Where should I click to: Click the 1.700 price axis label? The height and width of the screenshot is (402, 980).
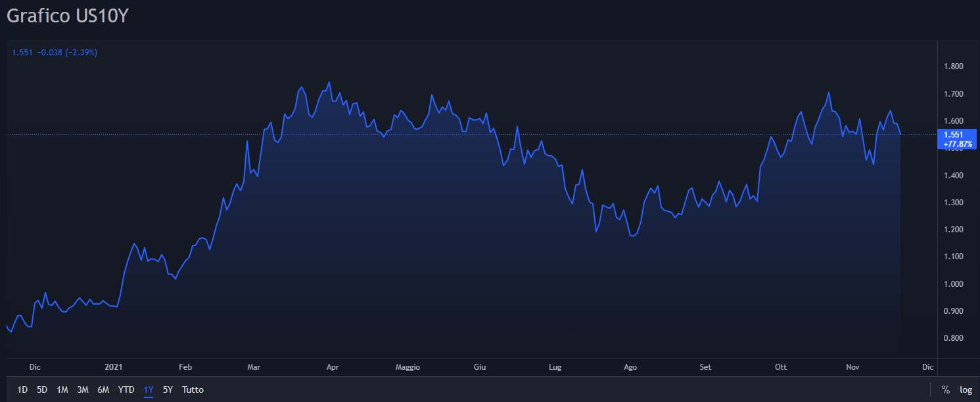[x=953, y=94]
